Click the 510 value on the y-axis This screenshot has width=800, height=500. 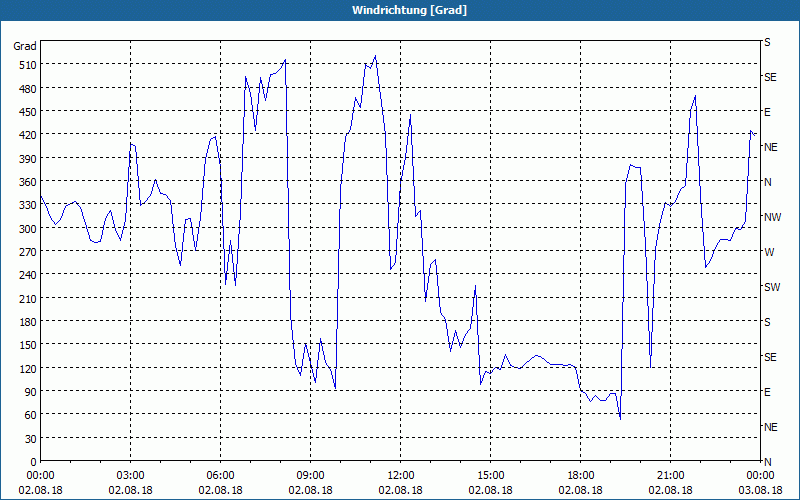click(28, 65)
